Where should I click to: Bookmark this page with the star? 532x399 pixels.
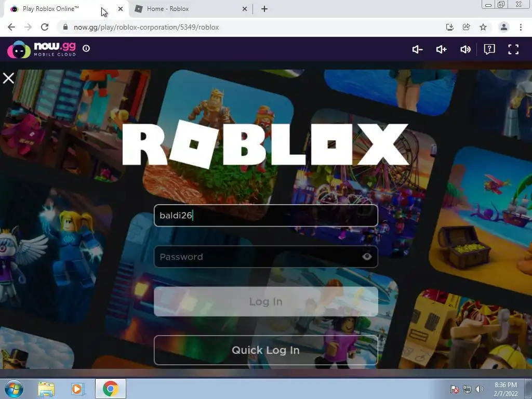click(x=483, y=27)
